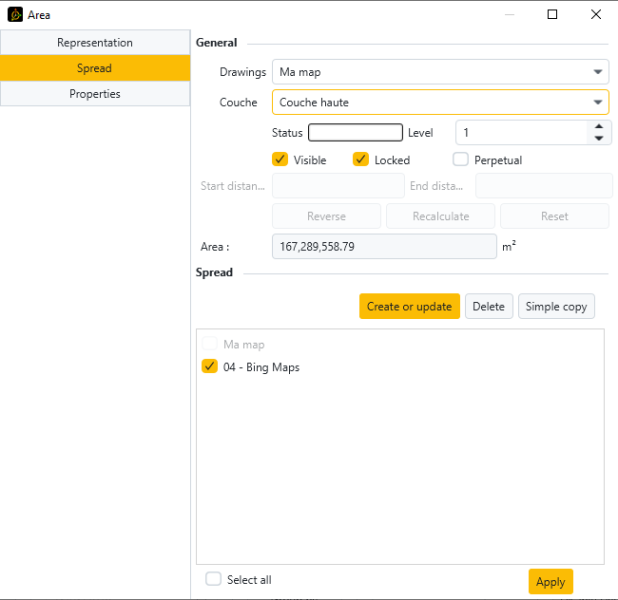618x600 pixels.
Task: Click the Apply button
Action: point(550,582)
